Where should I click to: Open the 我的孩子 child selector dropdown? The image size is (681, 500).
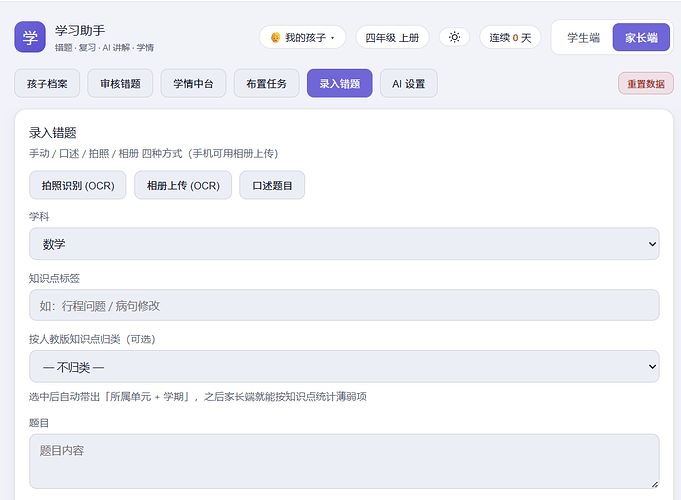pyautogui.click(x=302, y=37)
